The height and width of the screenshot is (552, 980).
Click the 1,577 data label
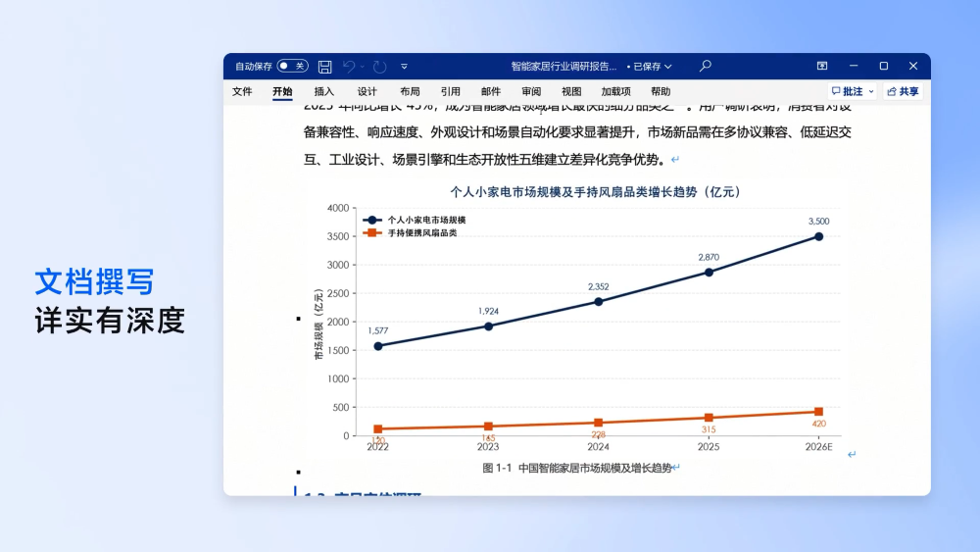(x=378, y=330)
